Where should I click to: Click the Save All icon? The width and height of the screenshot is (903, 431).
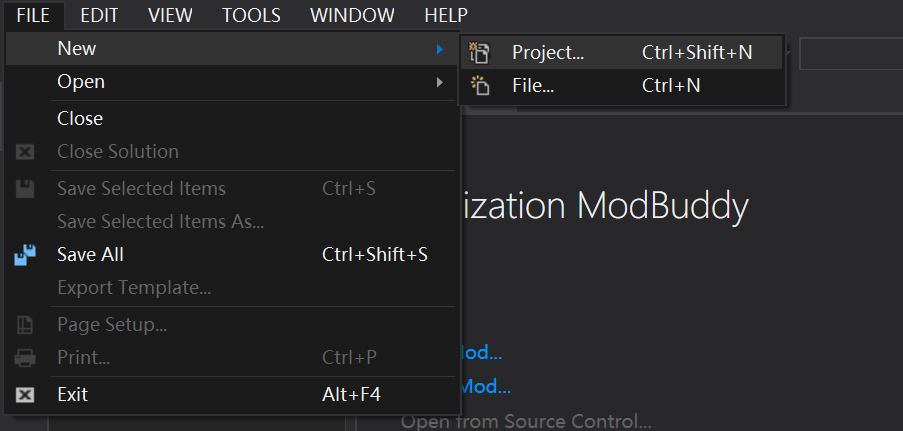click(25, 255)
